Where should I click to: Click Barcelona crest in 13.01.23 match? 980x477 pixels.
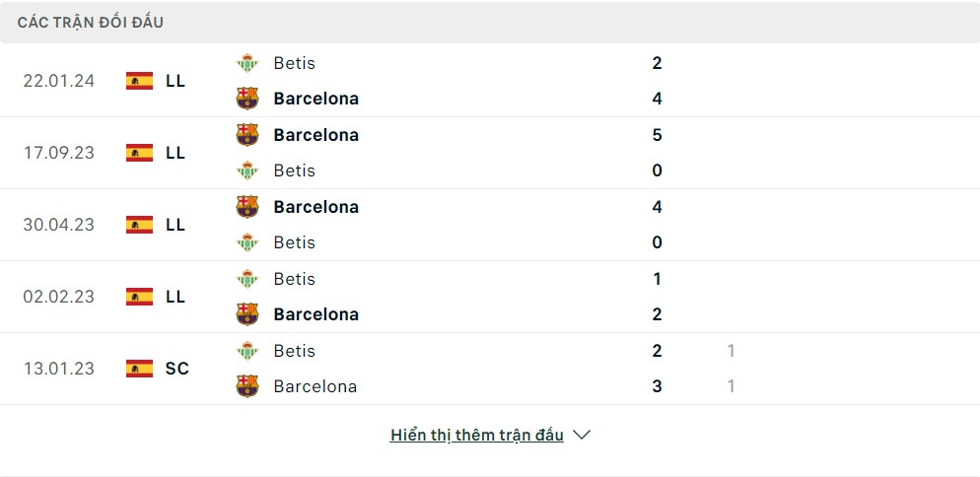tap(246, 386)
